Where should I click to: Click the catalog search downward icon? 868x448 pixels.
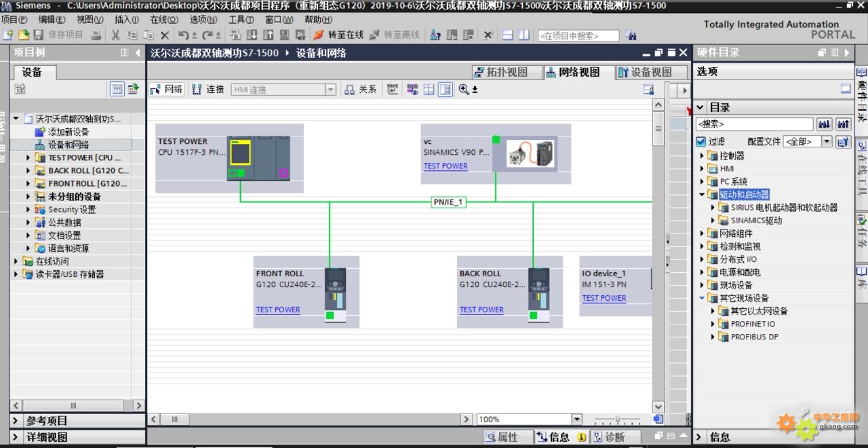tap(825, 124)
